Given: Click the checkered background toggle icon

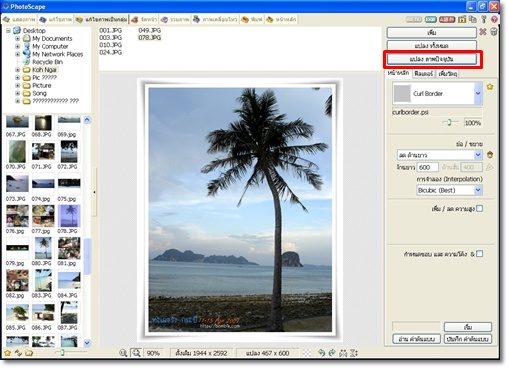Looking at the screenshot, I should click(307, 353).
